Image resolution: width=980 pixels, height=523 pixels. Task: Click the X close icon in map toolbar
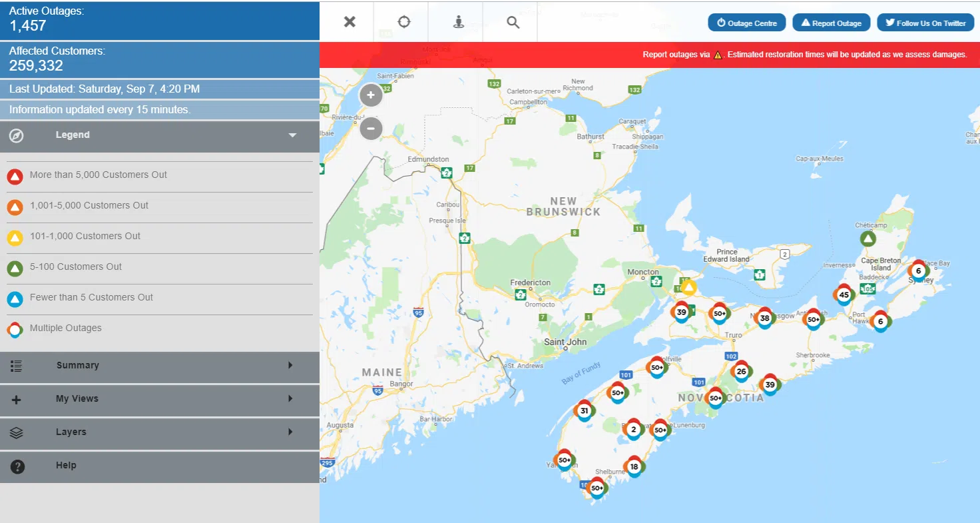click(350, 22)
